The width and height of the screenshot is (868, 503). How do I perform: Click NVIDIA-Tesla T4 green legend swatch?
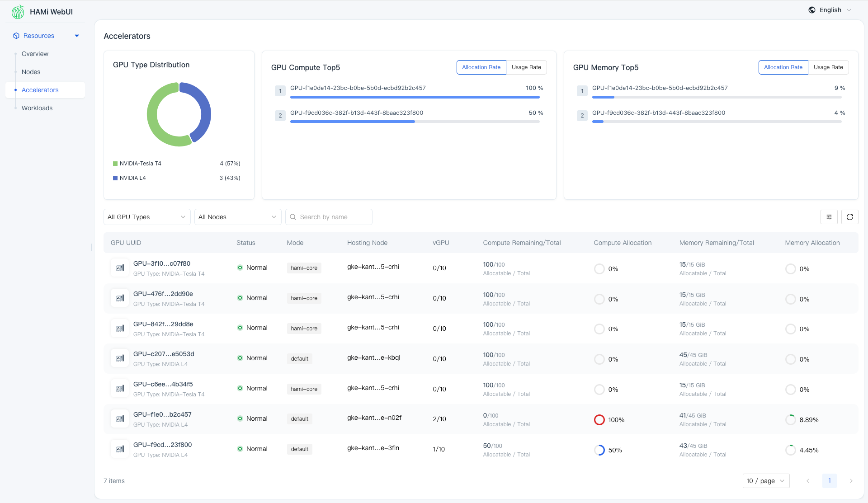115,164
